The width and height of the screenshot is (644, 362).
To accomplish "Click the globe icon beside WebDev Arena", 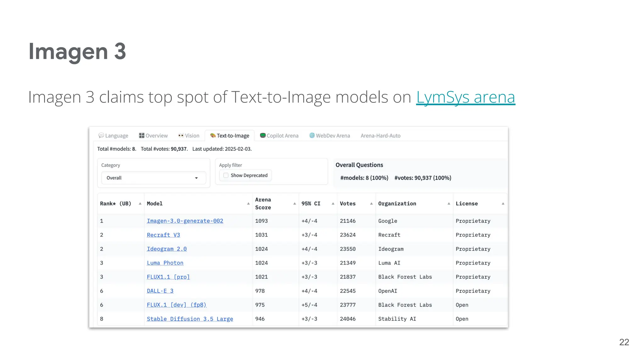I will pos(312,135).
